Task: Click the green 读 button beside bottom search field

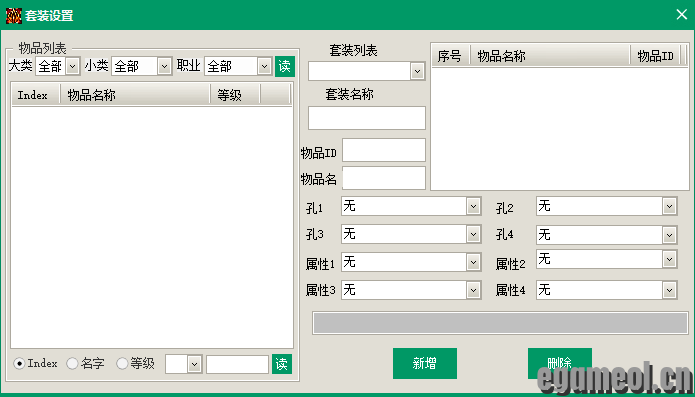Action: (282, 364)
